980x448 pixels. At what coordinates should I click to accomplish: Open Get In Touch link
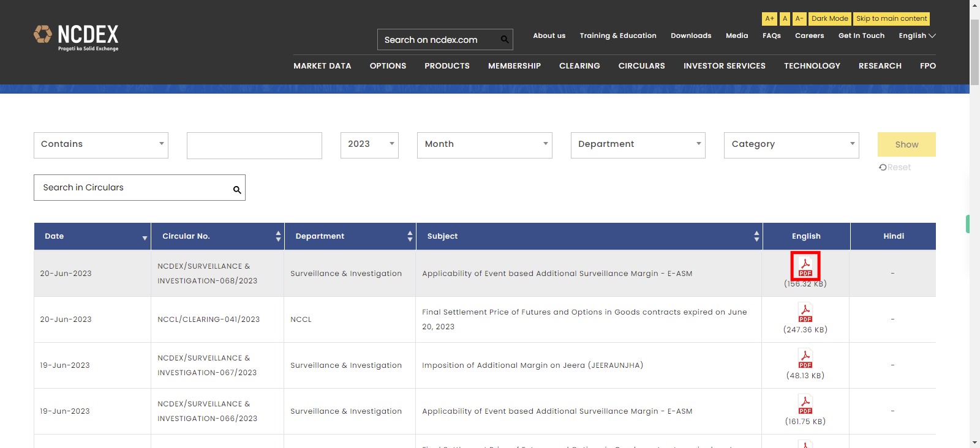point(861,35)
